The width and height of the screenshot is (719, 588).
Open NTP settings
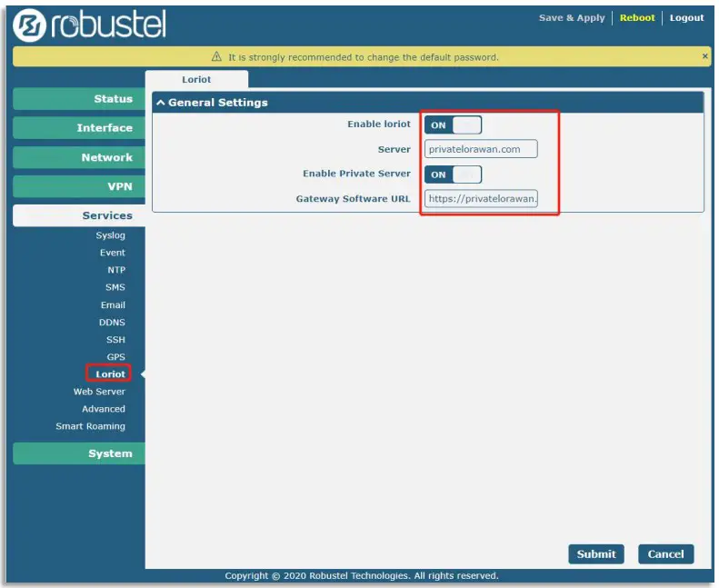pos(116,270)
